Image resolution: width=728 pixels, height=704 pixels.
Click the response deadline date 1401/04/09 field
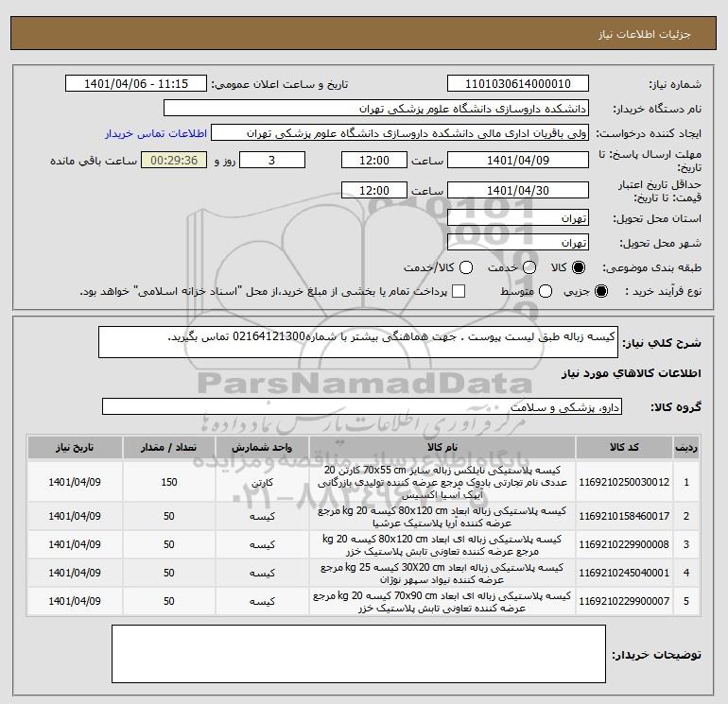coord(518,160)
